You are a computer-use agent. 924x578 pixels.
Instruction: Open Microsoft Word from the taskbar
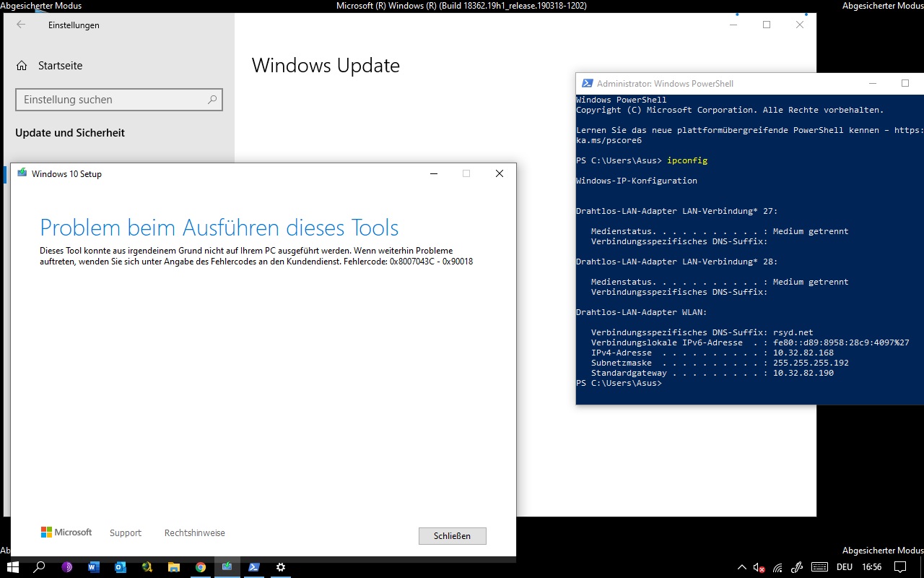tap(94, 567)
